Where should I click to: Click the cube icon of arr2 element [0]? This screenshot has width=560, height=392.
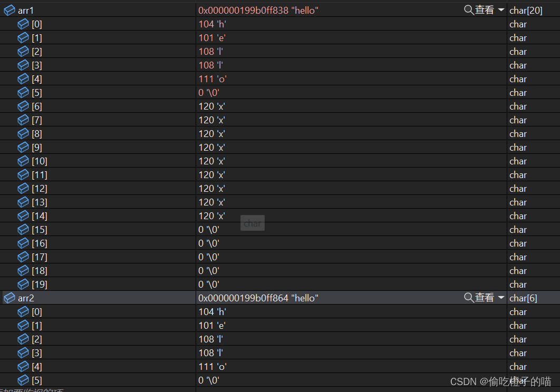(23, 312)
